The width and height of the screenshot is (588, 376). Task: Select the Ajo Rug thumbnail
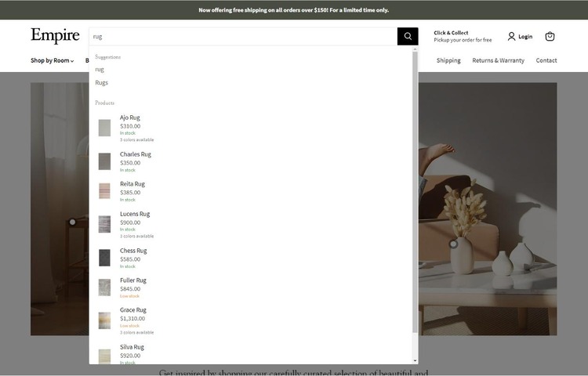(104, 128)
